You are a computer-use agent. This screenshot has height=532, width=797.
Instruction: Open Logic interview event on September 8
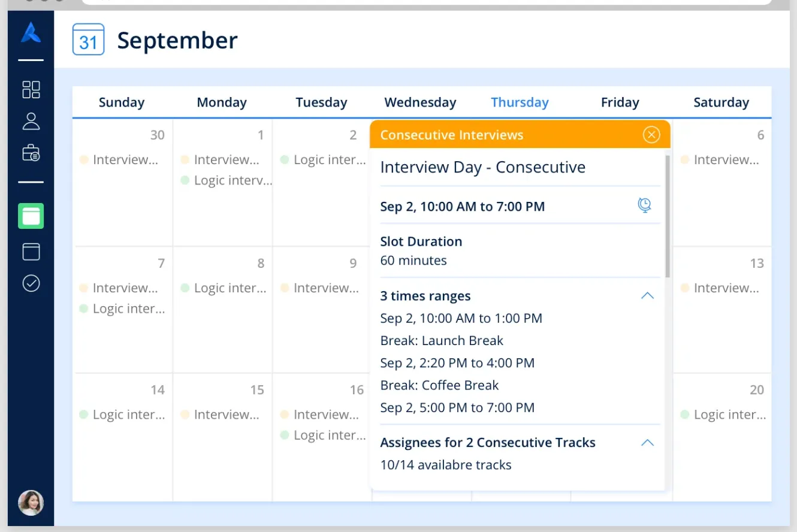(224, 288)
